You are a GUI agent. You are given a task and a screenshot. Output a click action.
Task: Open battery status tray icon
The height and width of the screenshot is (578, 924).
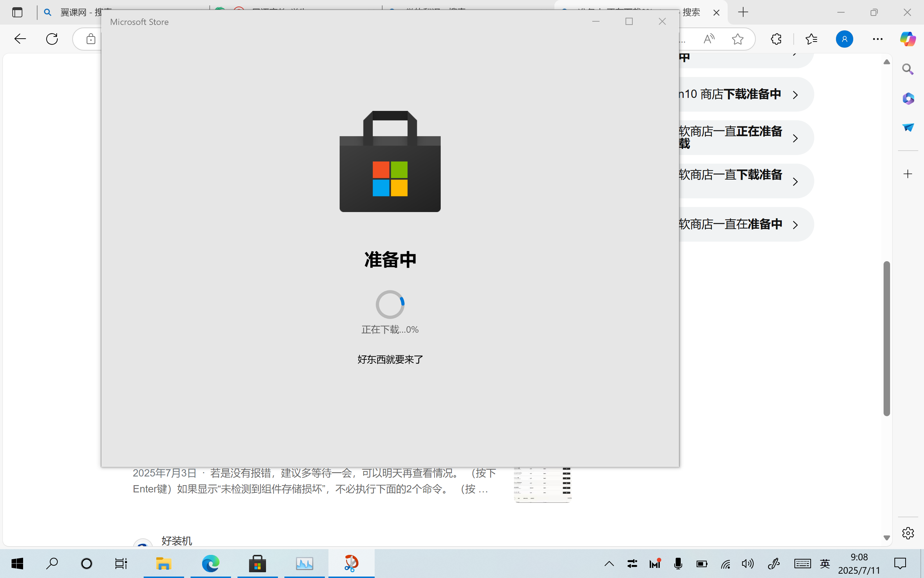pos(702,564)
